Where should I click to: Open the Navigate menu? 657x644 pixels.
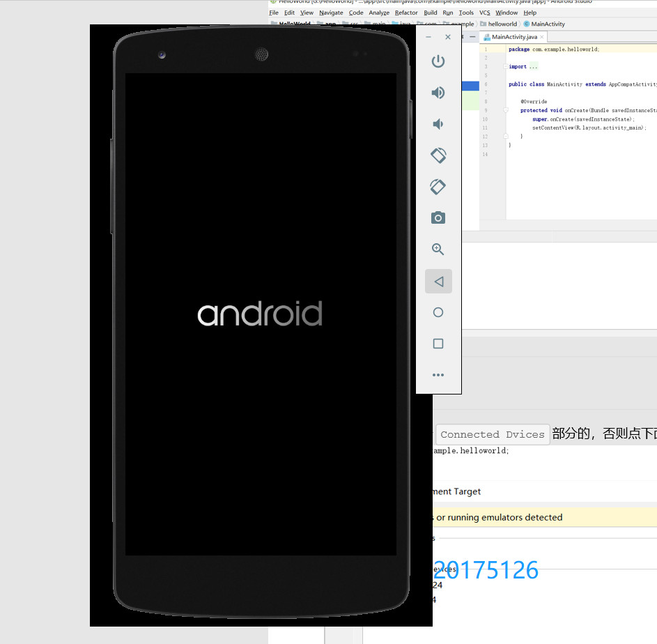click(x=331, y=13)
